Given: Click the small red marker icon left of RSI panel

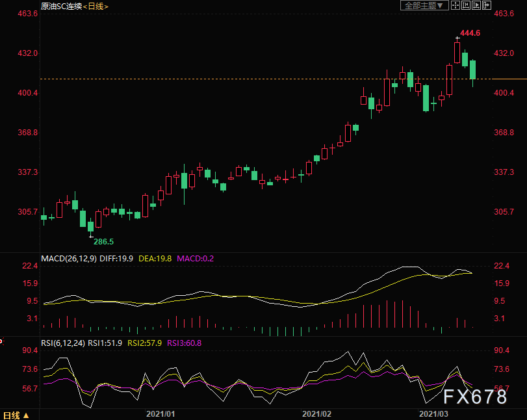Looking at the screenshot, I should pos(2,339).
